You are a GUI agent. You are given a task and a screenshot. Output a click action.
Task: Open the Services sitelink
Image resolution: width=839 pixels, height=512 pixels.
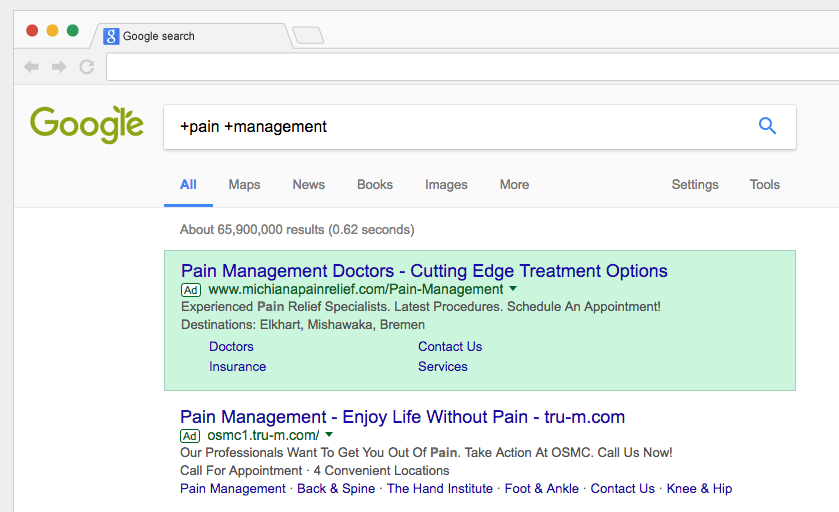pyautogui.click(x=443, y=366)
